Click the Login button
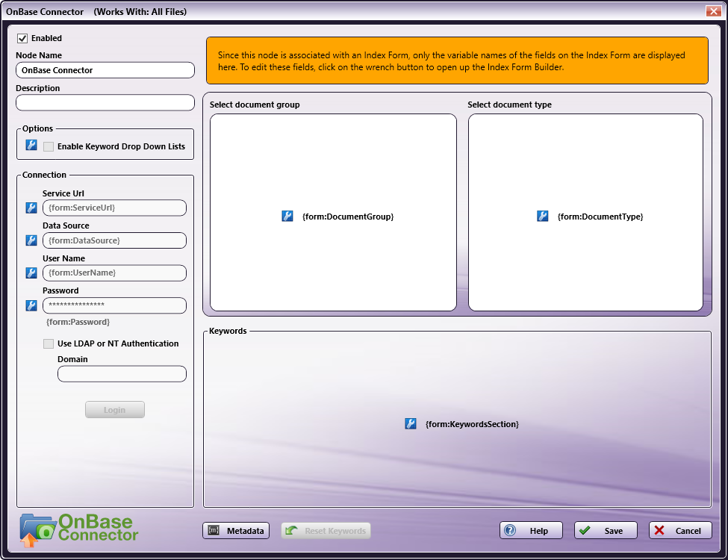728x560 pixels. pos(115,409)
